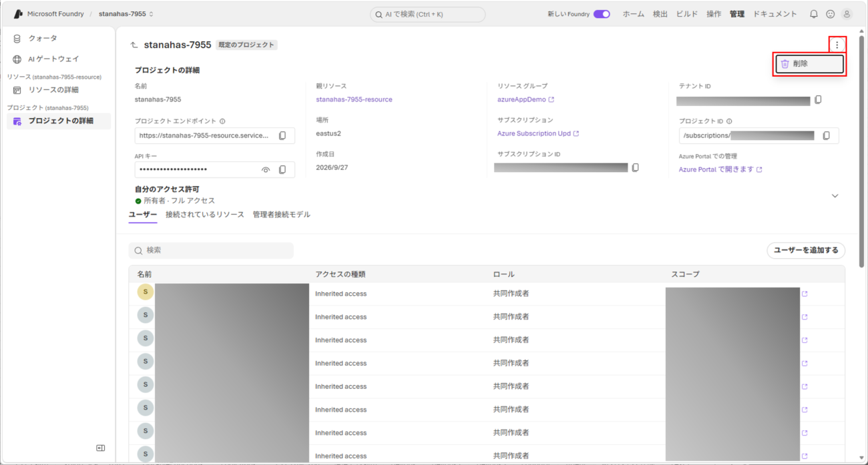This screenshot has height=465, width=868.
Task: Switch to 接続されているリソース tab
Action: tap(205, 215)
